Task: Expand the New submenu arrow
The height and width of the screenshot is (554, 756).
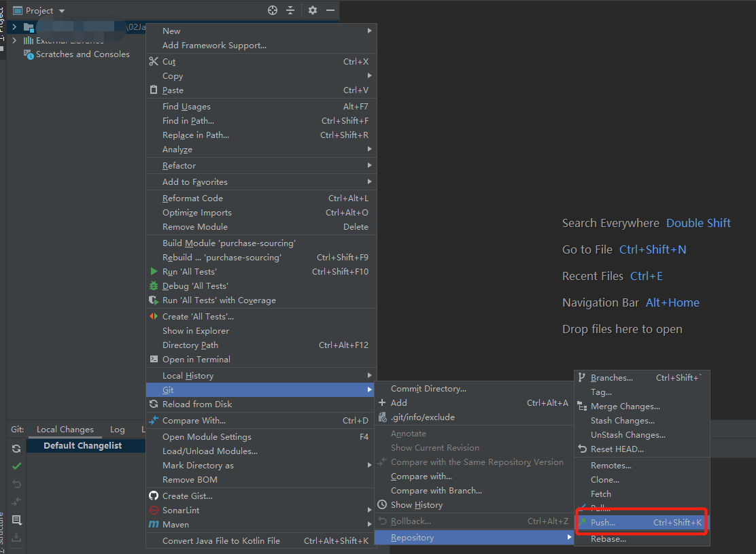Action: pyautogui.click(x=369, y=31)
